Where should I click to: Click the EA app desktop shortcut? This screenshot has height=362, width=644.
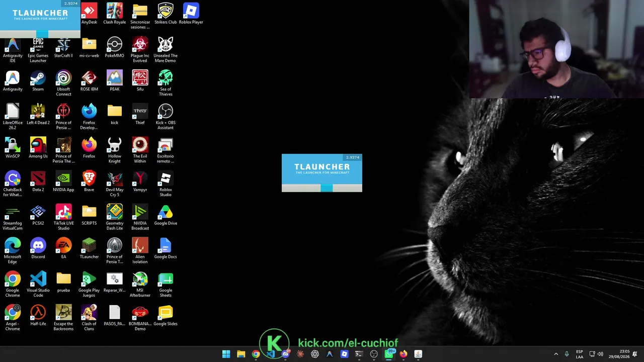63,249
